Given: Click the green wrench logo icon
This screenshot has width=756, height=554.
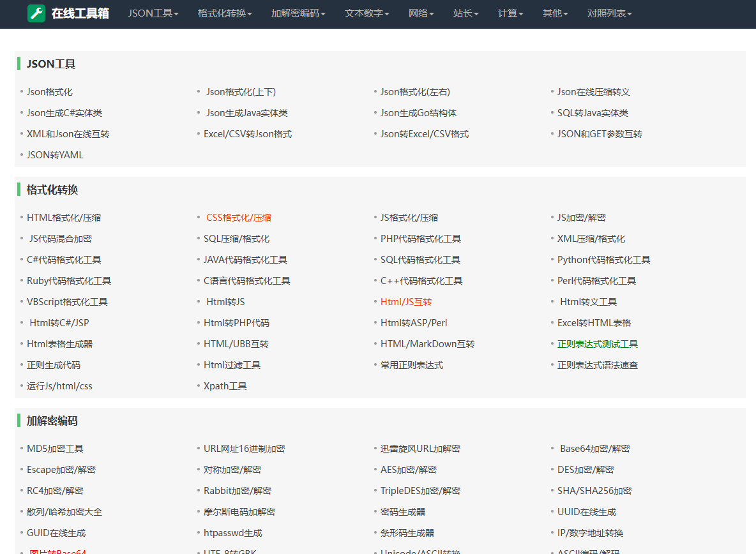Looking at the screenshot, I should click(x=36, y=13).
